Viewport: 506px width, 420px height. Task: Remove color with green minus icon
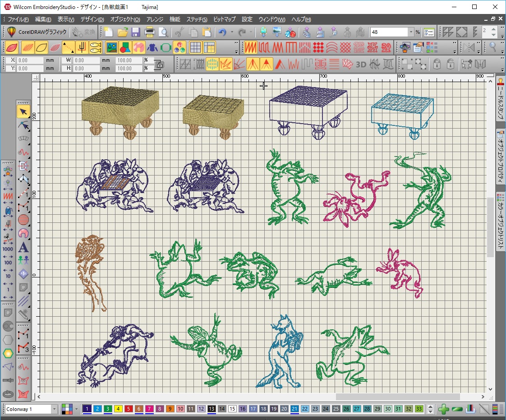(x=457, y=409)
